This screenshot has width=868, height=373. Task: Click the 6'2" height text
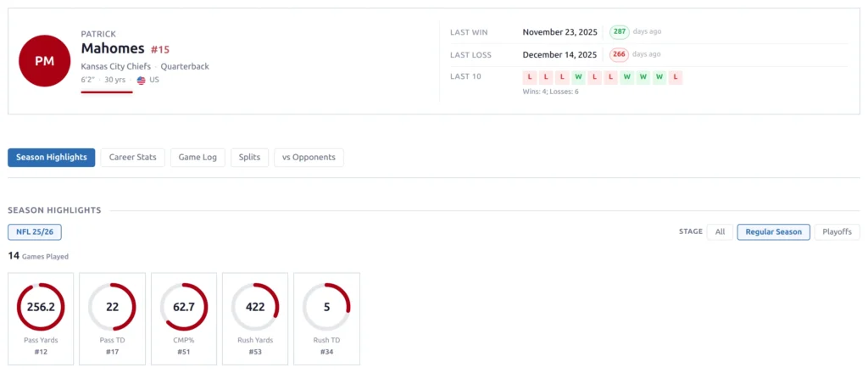87,80
